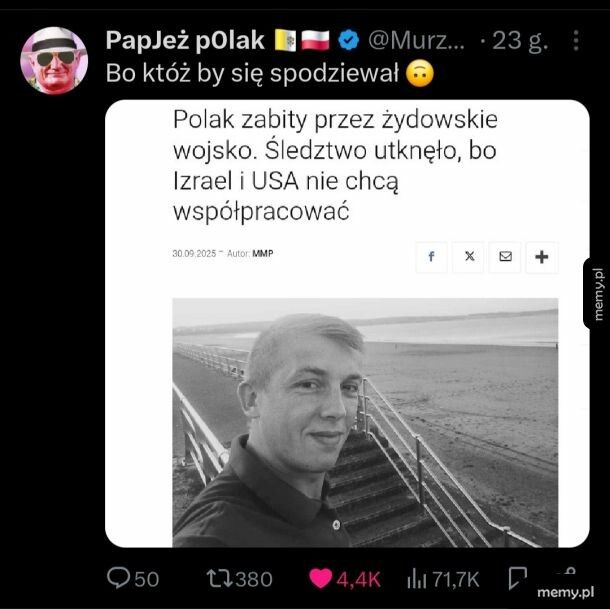Expand more share options with plus icon
The height and width of the screenshot is (609, 610).
(542, 256)
